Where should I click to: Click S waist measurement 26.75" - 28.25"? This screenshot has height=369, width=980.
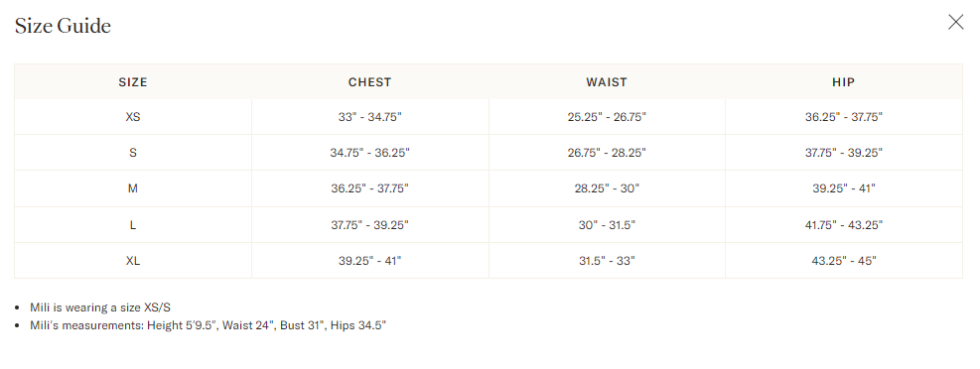pyautogui.click(x=607, y=153)
